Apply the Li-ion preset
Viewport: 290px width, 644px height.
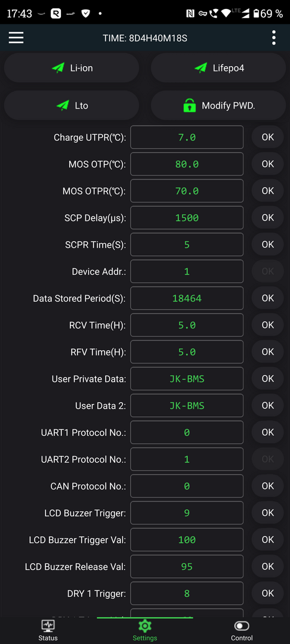click(72, 68)
